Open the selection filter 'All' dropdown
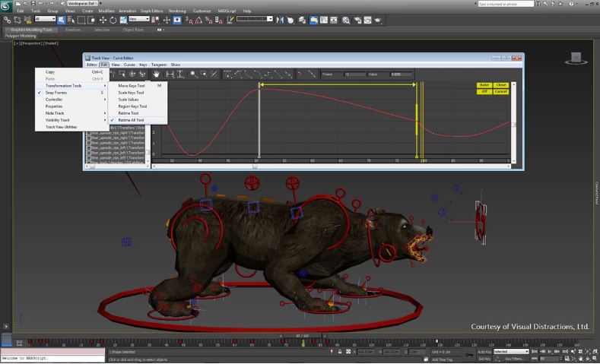The height and width of the screenshot is (364, 600). [x=45, y=19]
